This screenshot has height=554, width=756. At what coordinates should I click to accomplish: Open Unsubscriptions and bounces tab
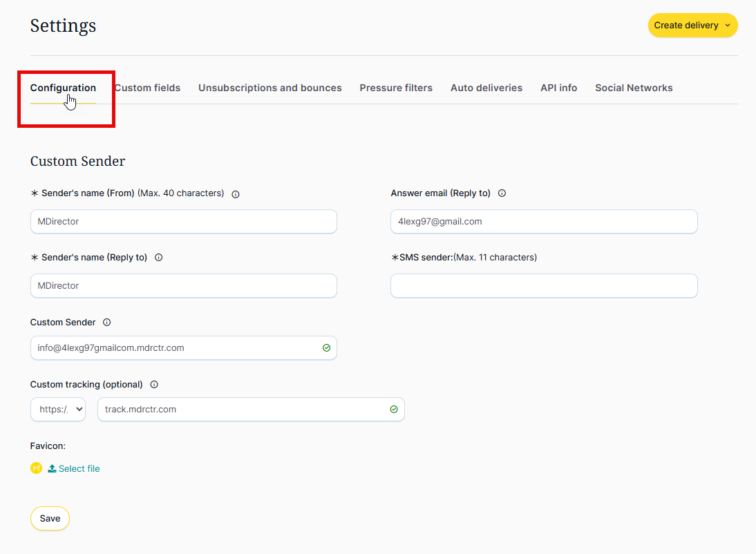(x=270, y=88)
